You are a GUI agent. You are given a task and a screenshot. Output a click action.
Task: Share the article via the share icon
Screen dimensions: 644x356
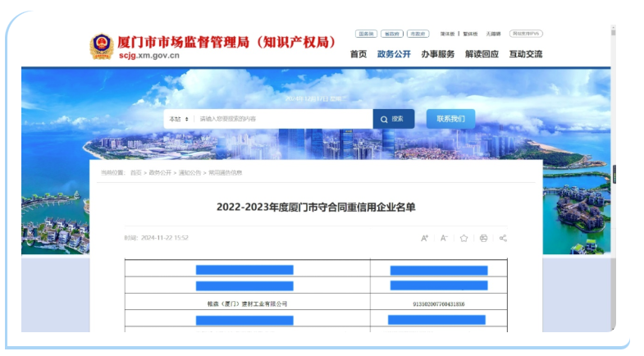pos(503,238)
